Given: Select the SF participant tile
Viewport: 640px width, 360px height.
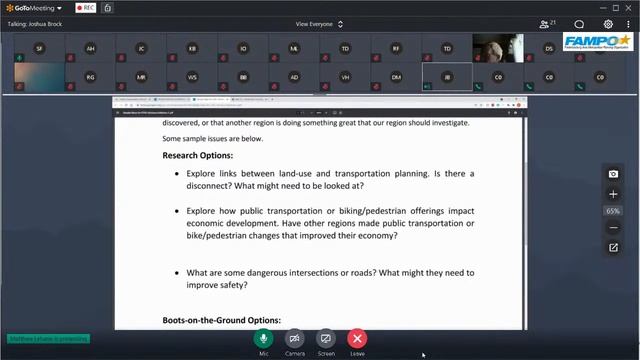Looking at the screenshot, I should 39,49.
